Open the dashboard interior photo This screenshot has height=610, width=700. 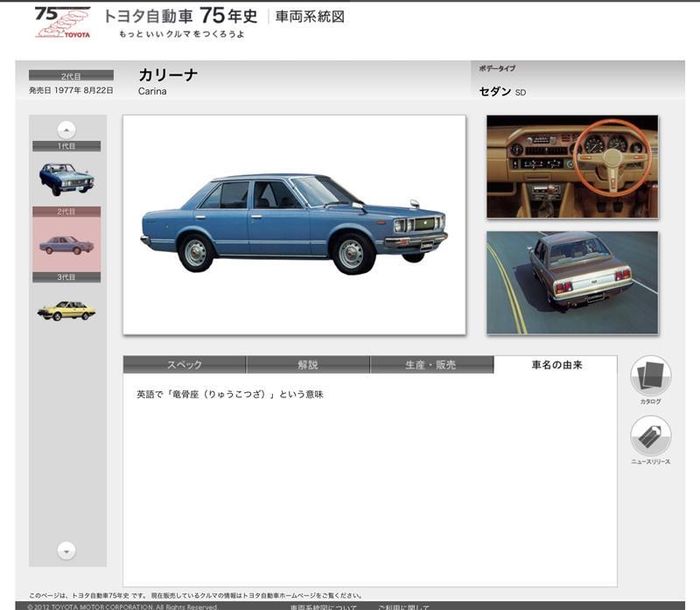[x=572, y=166]
